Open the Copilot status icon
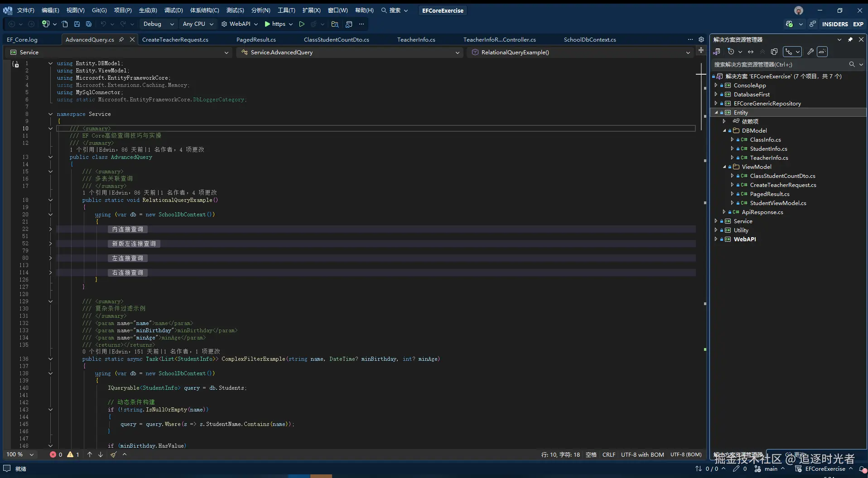 click(x=790, y=24)
